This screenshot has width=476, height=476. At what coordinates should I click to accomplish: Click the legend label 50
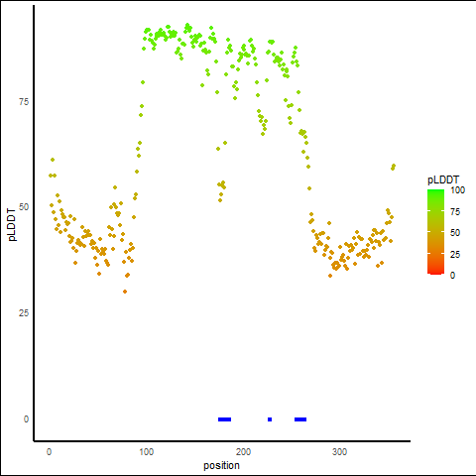tap(455, 233)
